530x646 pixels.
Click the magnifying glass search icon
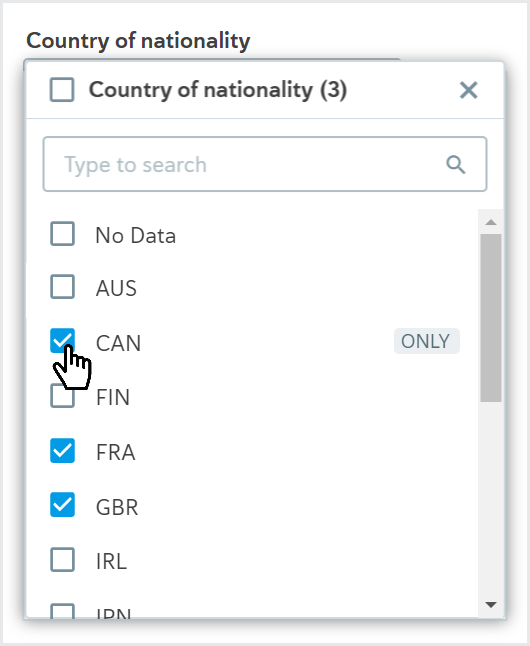(455, 165)
